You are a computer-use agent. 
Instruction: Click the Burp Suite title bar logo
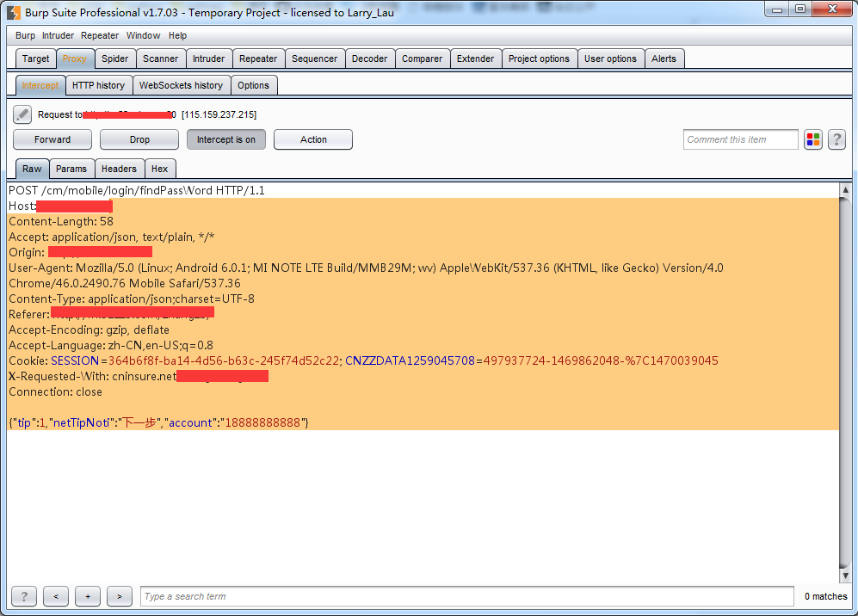click(x=14, y=13)
